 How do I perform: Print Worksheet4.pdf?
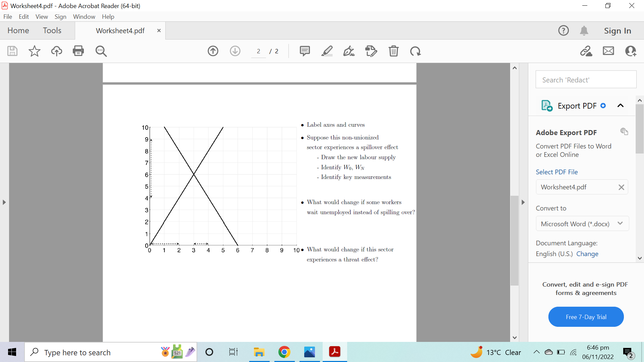[x=78, y=51]
